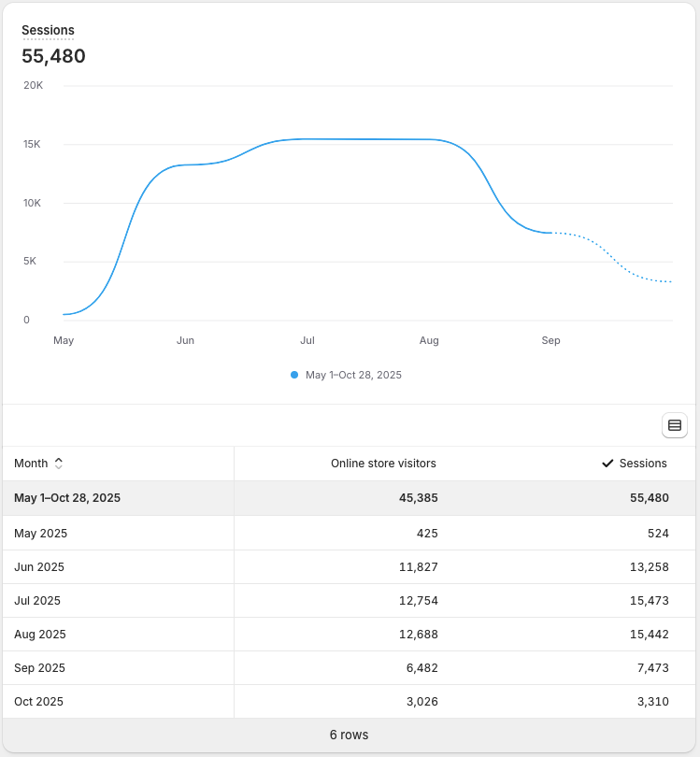
Task: Select the Jul 2025 row label
Action: (x=37, y=601)
